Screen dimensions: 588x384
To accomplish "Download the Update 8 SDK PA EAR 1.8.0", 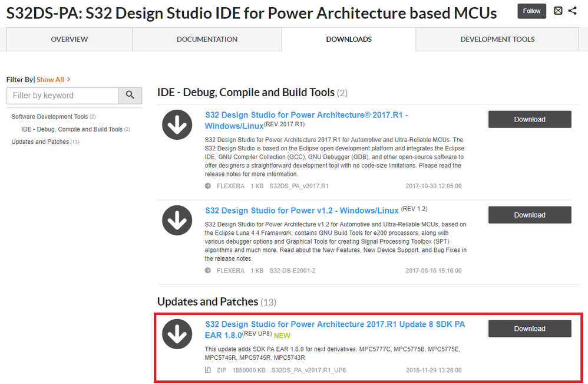I will [x=530, y=329].
